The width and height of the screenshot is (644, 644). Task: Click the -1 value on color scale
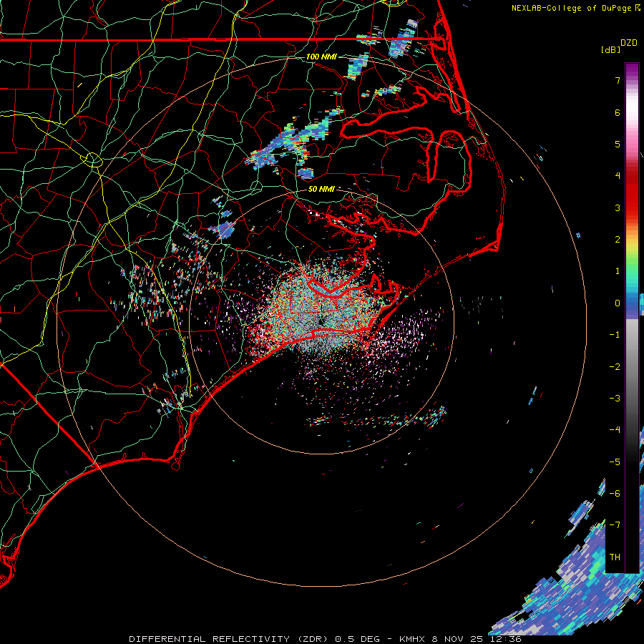[615, 335]
